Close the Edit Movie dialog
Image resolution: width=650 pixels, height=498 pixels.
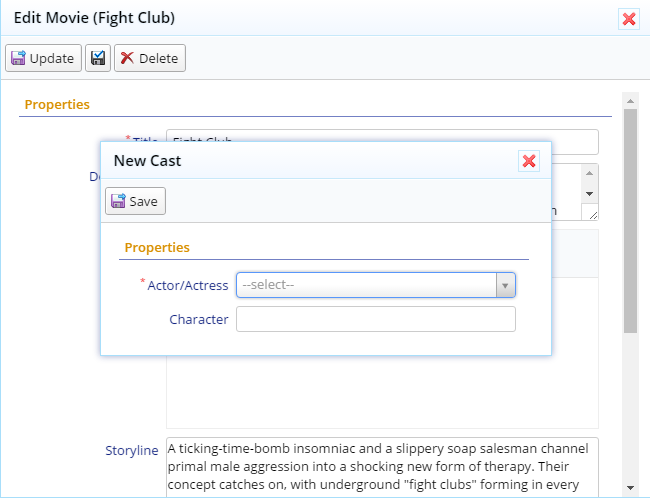(x=628, y=19)
